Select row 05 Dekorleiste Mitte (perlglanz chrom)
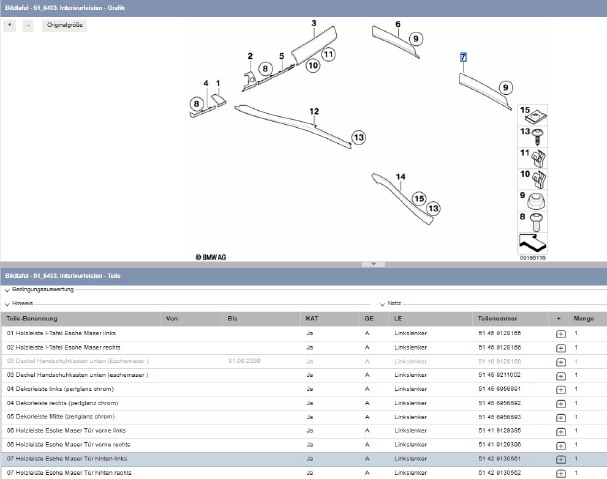607x479 pixels. point(304,417)
